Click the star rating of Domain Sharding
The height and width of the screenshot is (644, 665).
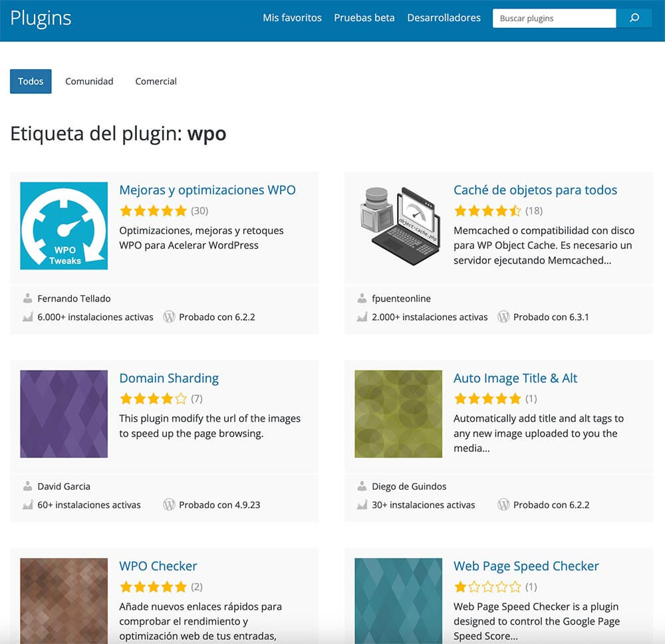coord(153,399)
